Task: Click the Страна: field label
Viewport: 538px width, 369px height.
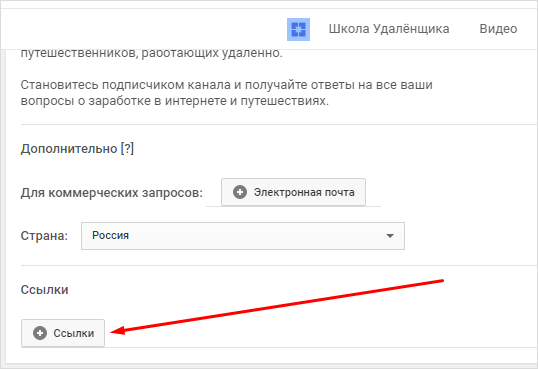Action: coord(44,236)
